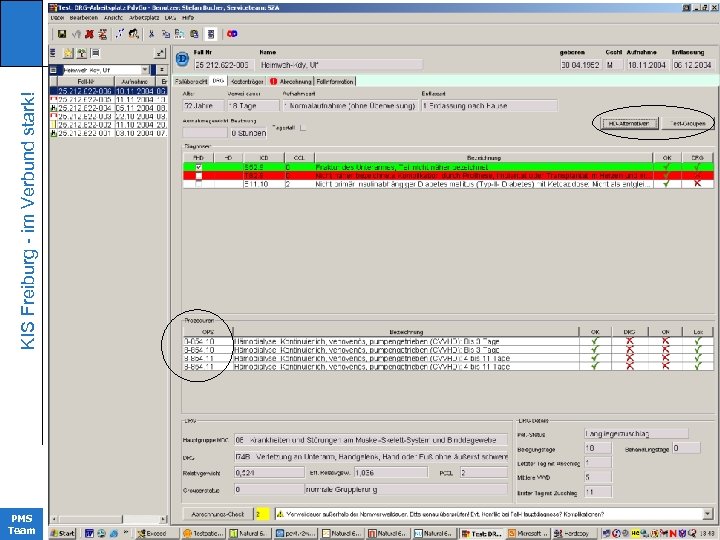The height and width of the screenshot is (540, 720).
Task: Open the Bearbeiten menu
Action: [84, 17]
